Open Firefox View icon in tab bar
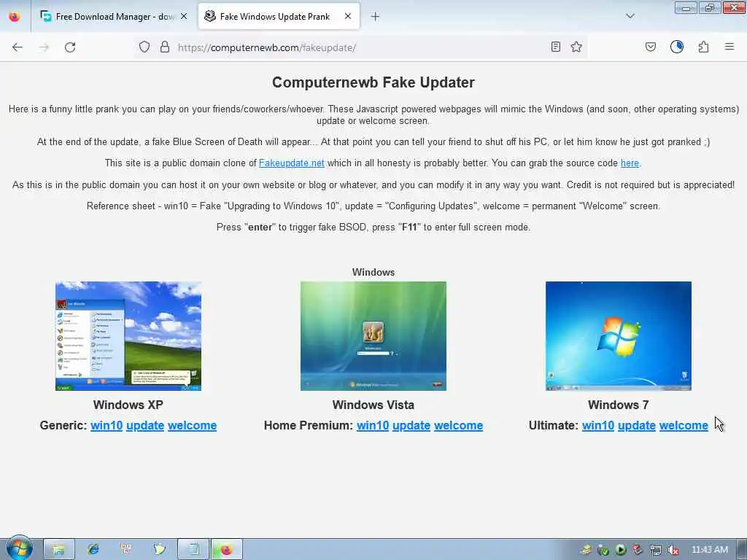747x560 pixels. 15,17
